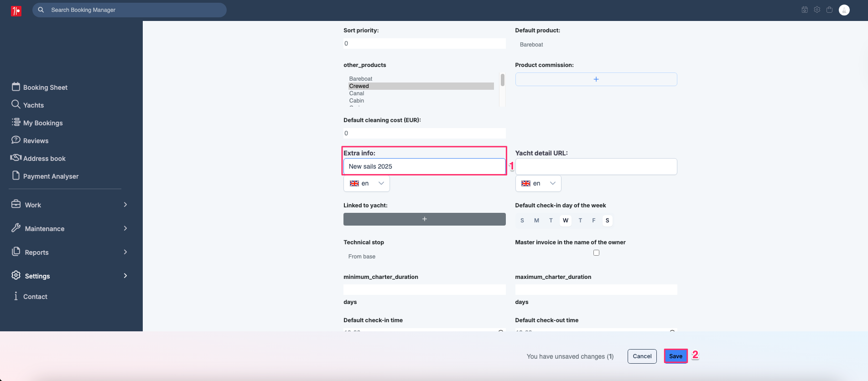Toggle Saturday as default check-in day
Image resolution: width=868 pixels, height=381 pixels.
pyautogui.click(x=608, y=221)
